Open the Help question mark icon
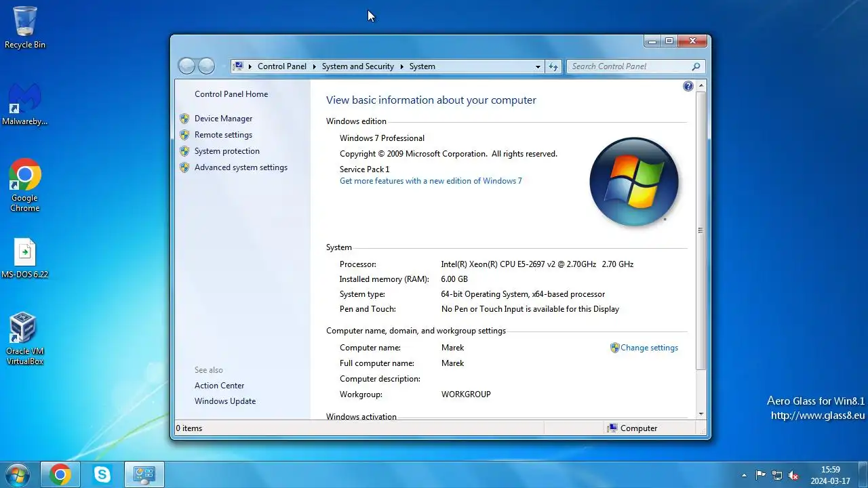The image size is (868, 488). 688,86
